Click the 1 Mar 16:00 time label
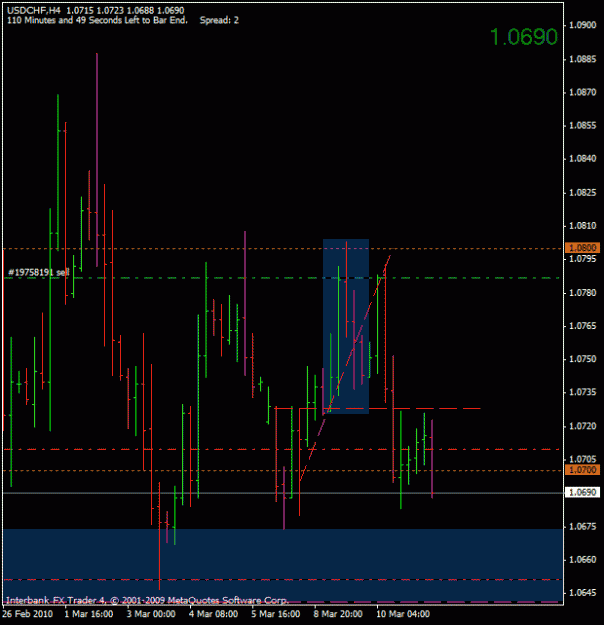Image resolution: width=604 pixels, height=625 pixels. pyautogui.click(x=89, y=614)
